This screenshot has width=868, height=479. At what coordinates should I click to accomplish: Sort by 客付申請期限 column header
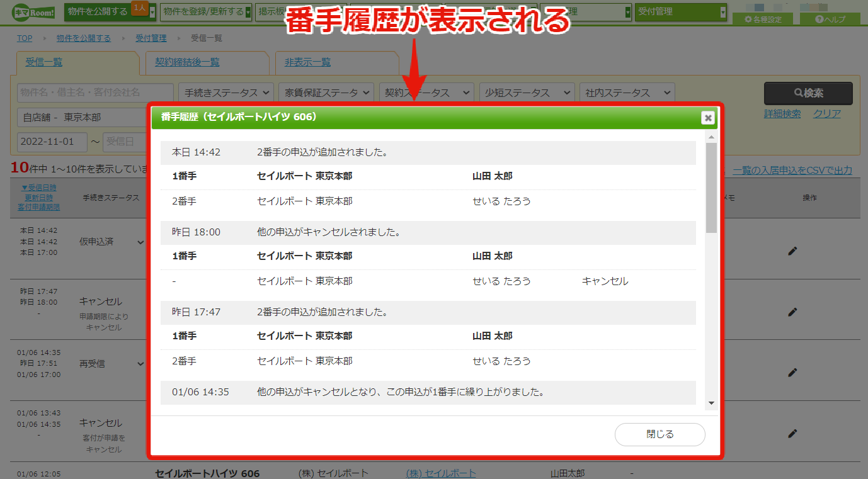[38, 207]
